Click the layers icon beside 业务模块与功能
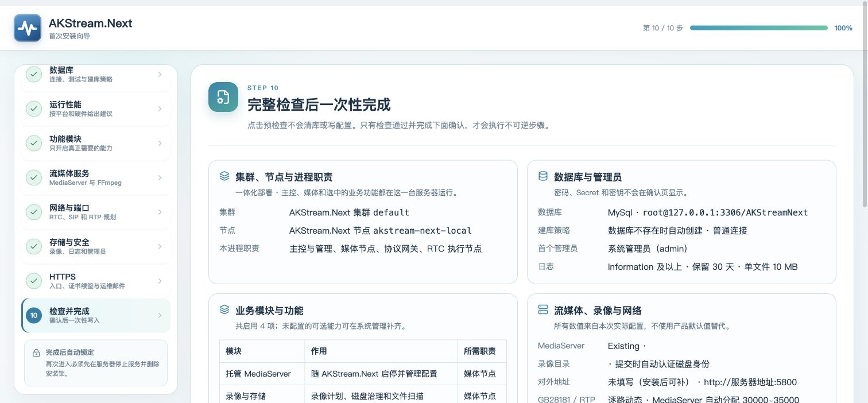Screen dimensions: 868x403 [224, 310]
